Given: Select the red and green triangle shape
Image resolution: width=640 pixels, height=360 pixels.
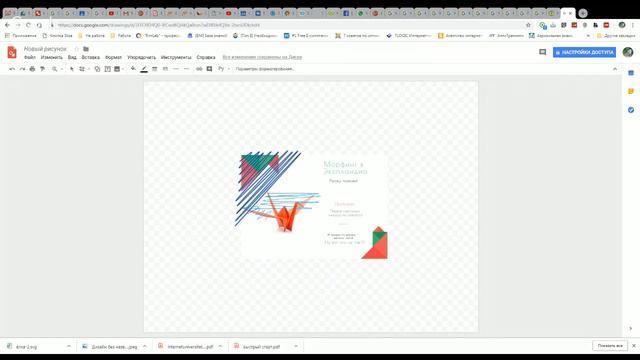Looking at the screenshot, I should [375, 243].
